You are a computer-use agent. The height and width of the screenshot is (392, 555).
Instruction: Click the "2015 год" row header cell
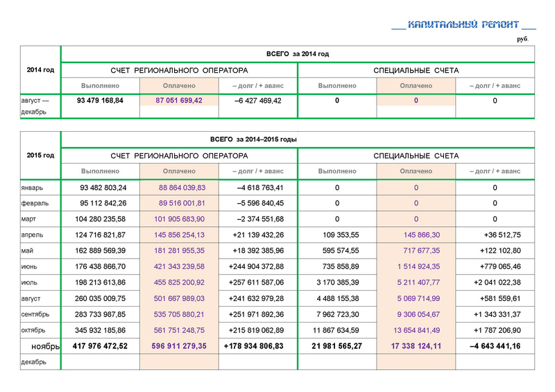pyautogui.click(x=40, y=155)
